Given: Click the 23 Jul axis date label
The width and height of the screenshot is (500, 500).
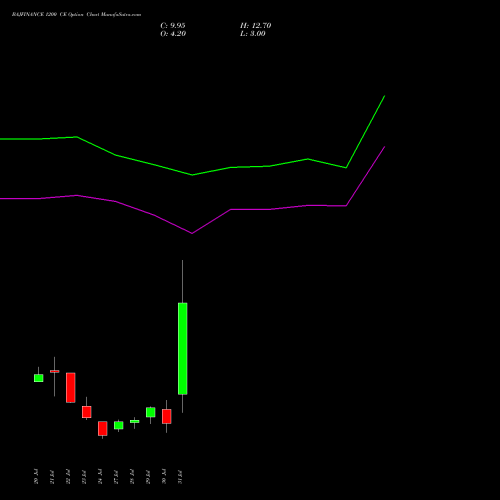Looking at the screenshot, I should coord(84,477).
